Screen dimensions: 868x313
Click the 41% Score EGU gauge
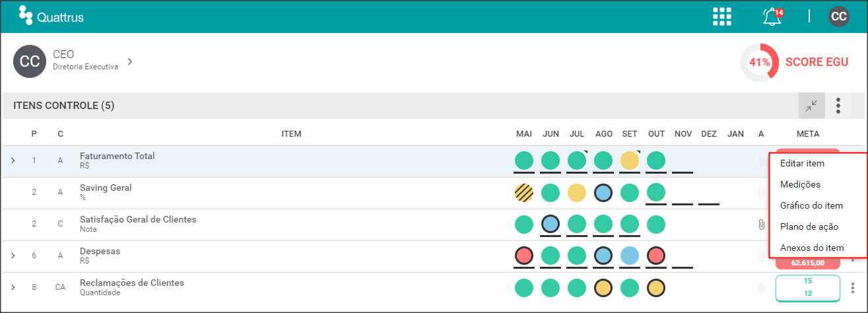click(760, 62)
